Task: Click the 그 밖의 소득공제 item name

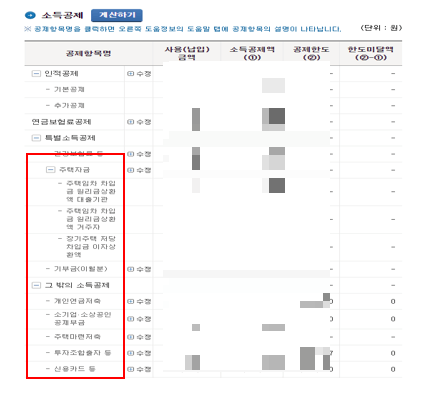Action: (77, 285)
